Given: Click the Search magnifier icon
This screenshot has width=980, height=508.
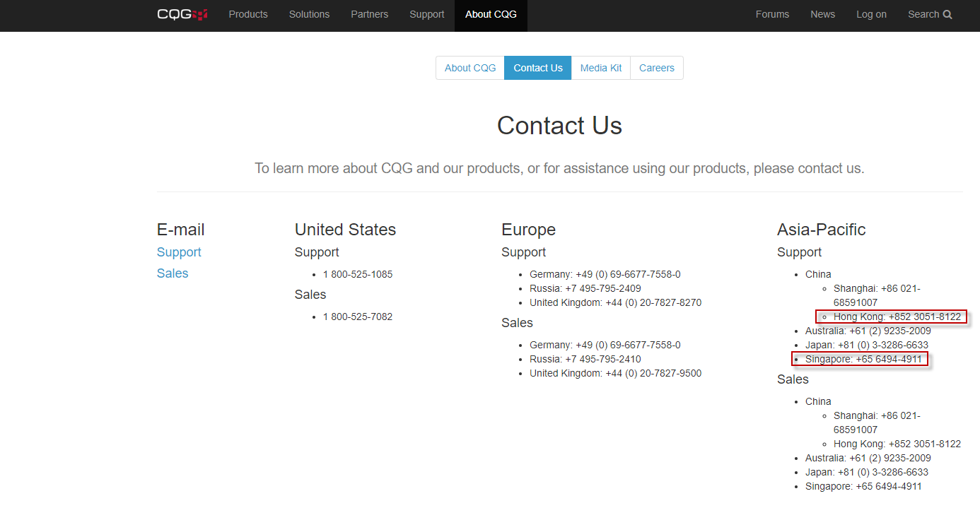Looking at the screenshot, I should 947,15.
